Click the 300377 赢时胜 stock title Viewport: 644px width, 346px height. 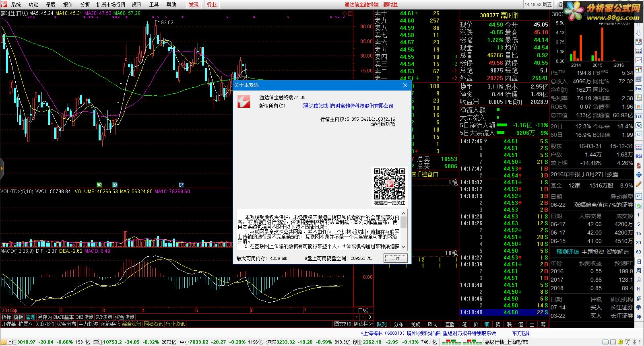click(500, 15)
